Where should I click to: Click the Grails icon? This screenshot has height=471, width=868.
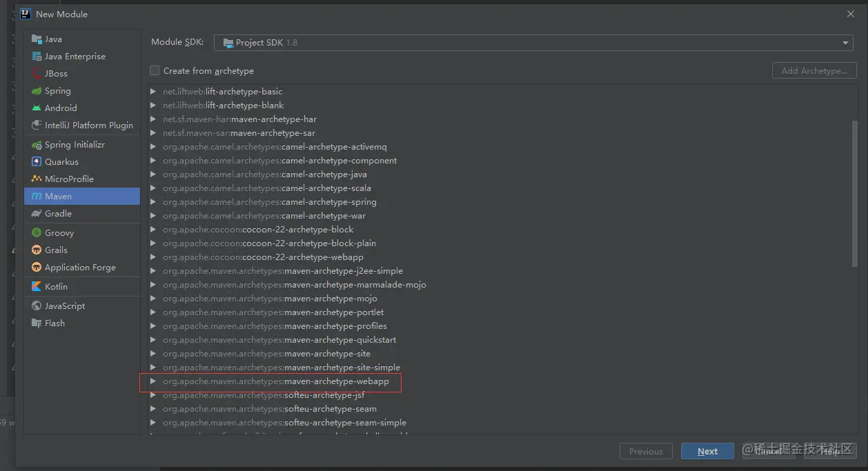37,250
